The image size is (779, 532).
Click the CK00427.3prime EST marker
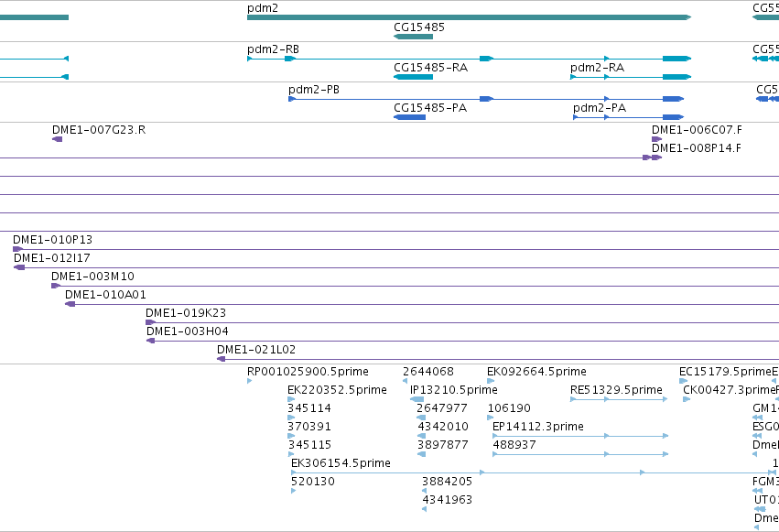(x=687, y=399)
